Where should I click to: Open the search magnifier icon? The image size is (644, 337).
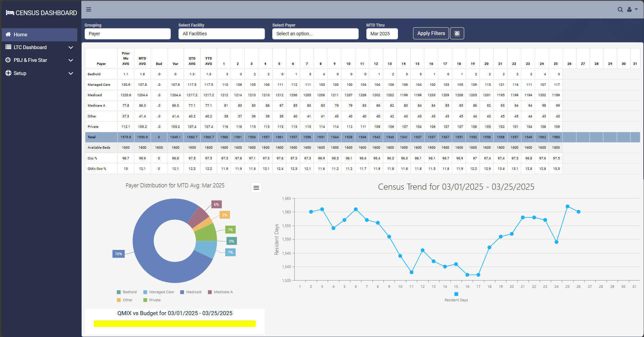[620, 10]
